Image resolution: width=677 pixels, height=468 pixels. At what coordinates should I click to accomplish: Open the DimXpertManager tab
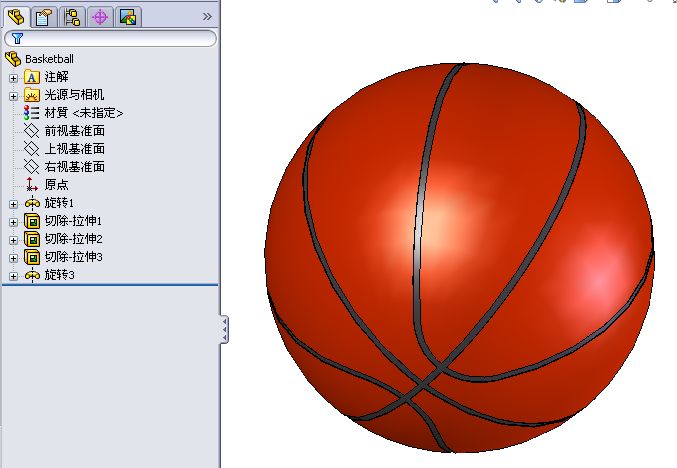[100, 17]
